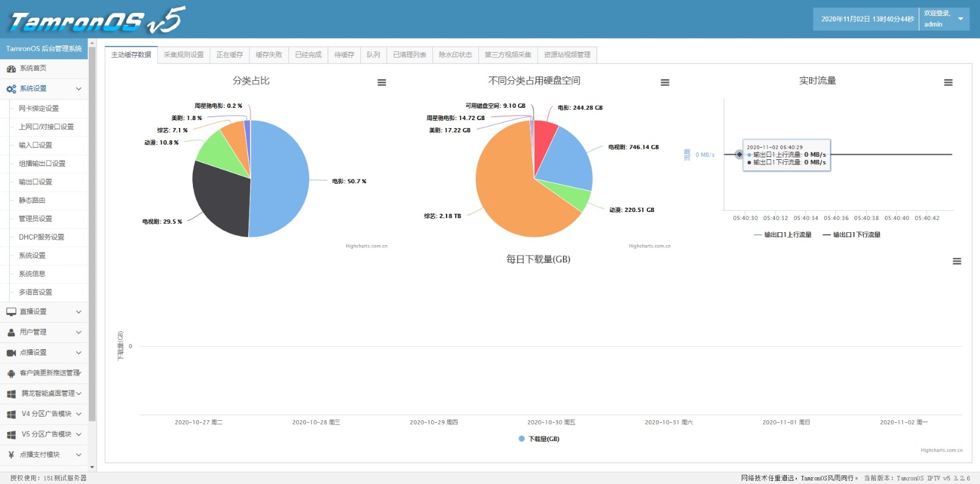This screenshot has width=980, height=484.
Task: Switch to the 主动缓存数据 tab
Action: pyautogui.click(x=131, y=55)
